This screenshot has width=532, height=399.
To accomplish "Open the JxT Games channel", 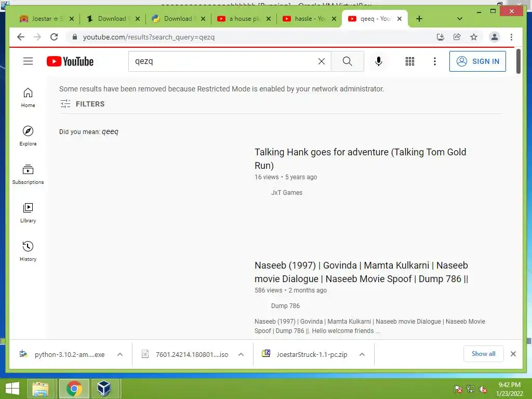I will tap(286, 192).
